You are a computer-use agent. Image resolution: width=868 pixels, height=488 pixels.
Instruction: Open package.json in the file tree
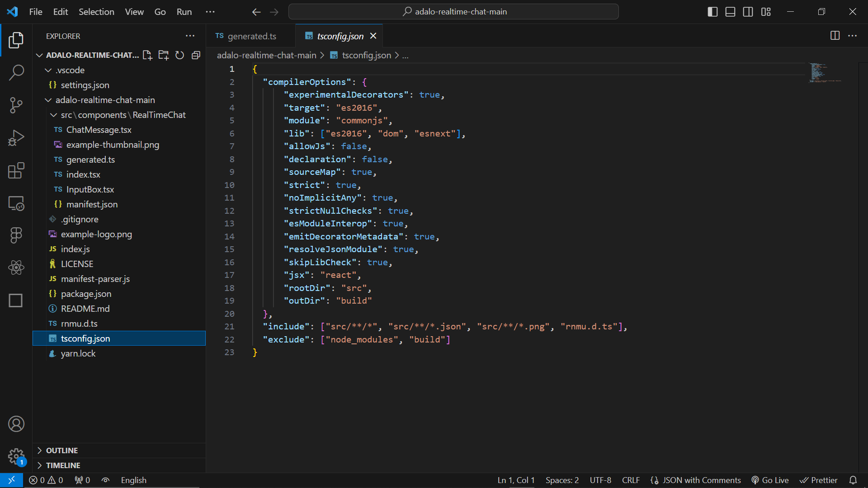pos(86,294)
